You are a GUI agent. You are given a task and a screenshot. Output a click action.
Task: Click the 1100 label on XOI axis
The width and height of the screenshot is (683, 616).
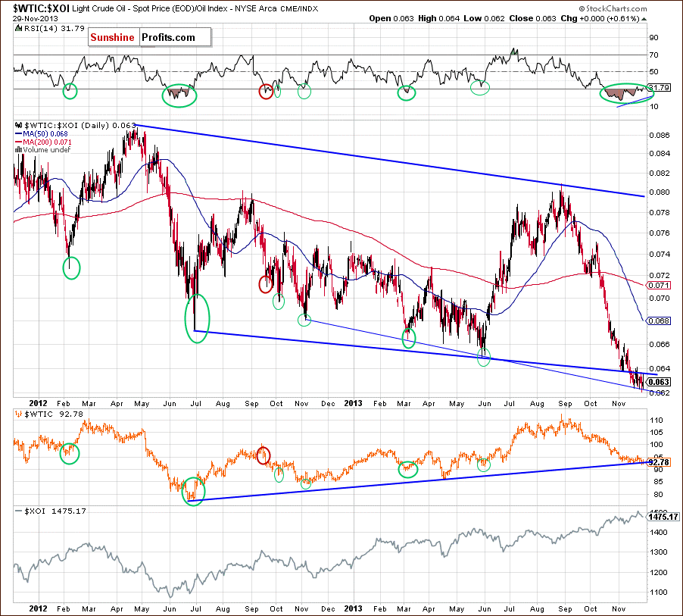(x=658, y=592)
